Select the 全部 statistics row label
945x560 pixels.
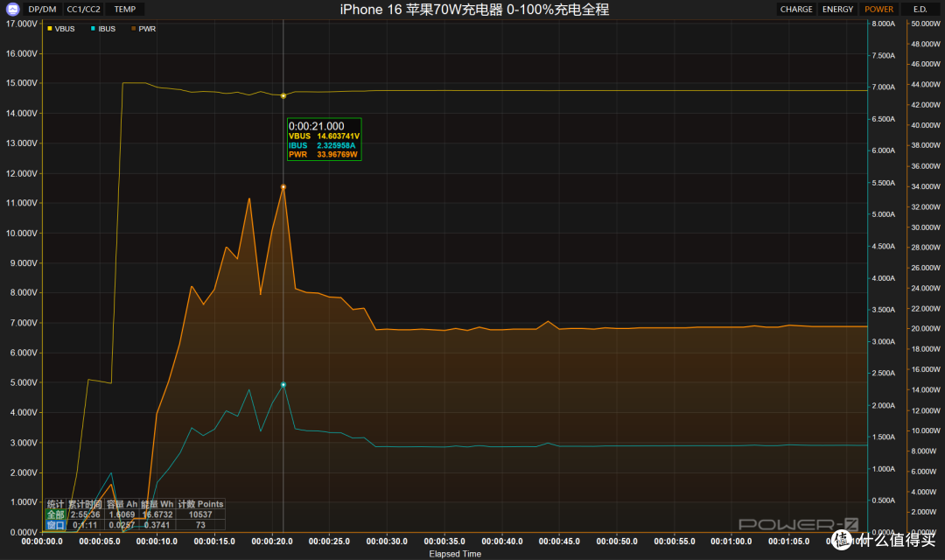coord(55,514)
